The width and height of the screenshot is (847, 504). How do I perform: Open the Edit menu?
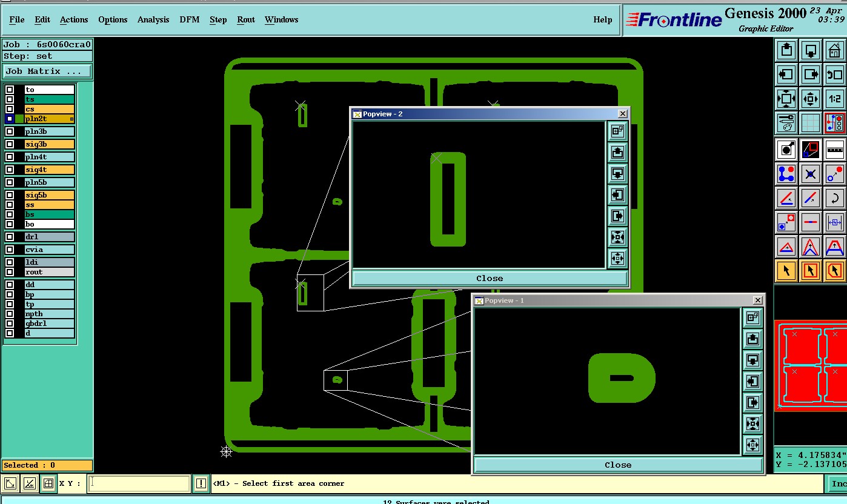coord(42,19)
